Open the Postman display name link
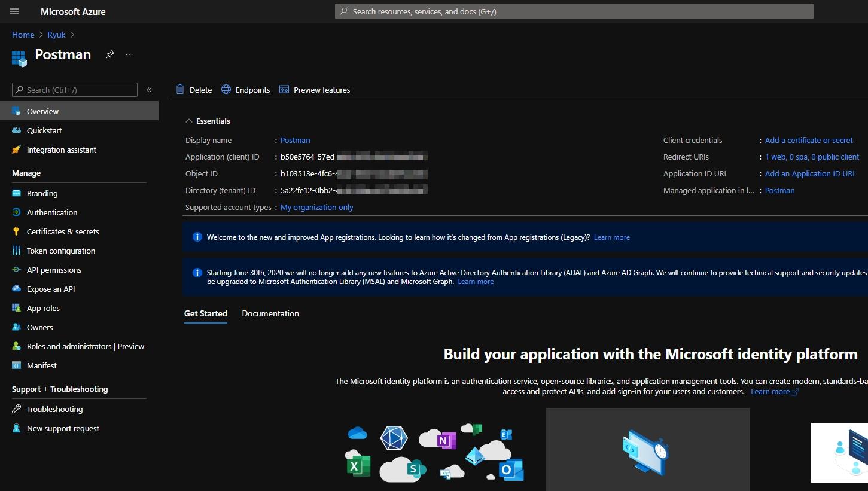 tap(296, 140)
